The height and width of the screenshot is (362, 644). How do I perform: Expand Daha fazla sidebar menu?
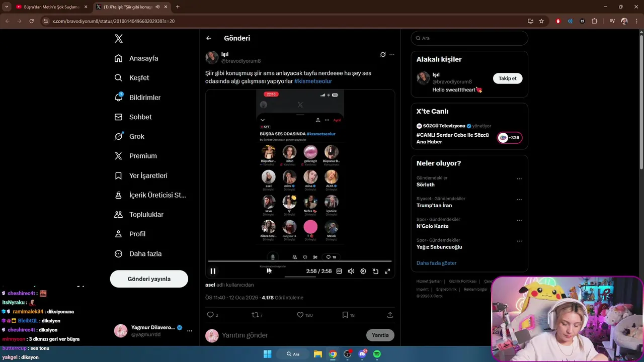pos(138,254)
